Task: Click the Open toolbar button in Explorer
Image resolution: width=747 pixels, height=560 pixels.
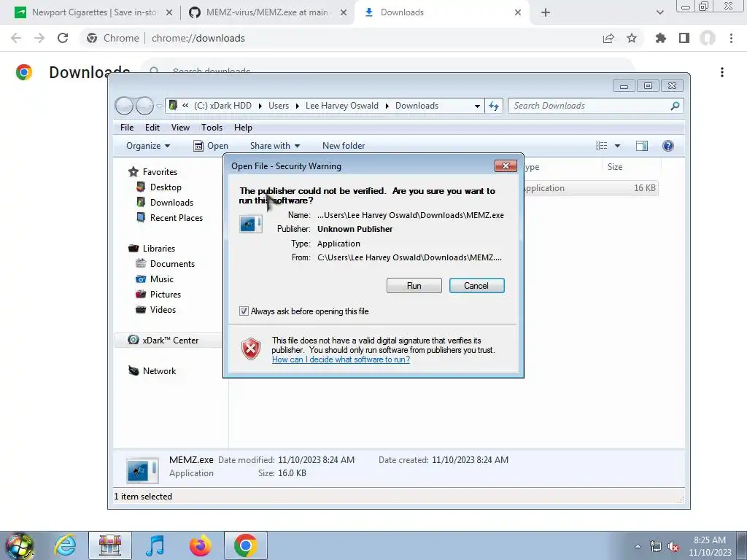Action: (211, 146)
